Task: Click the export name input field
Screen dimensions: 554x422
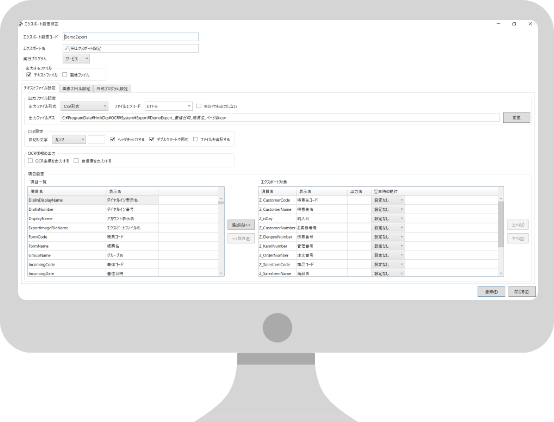Action: [131, 48]
